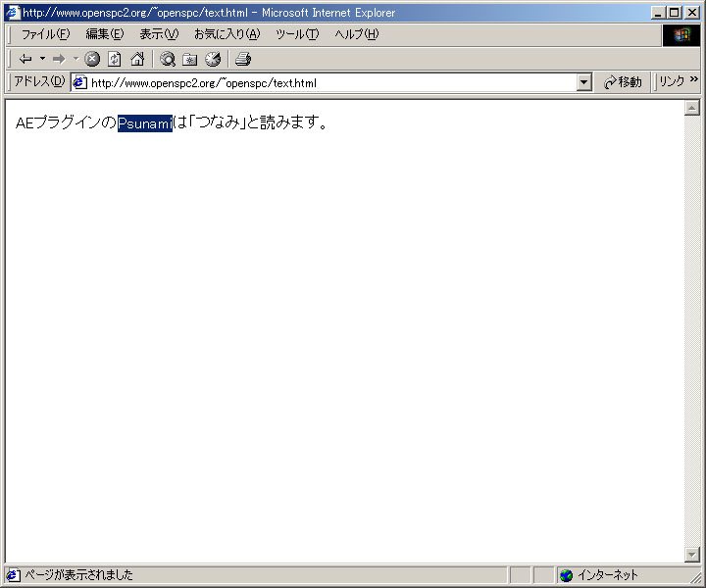Open the ツール(T) menu
The height and width of the screenshot is (588, 706).
(x=297, y=34)
